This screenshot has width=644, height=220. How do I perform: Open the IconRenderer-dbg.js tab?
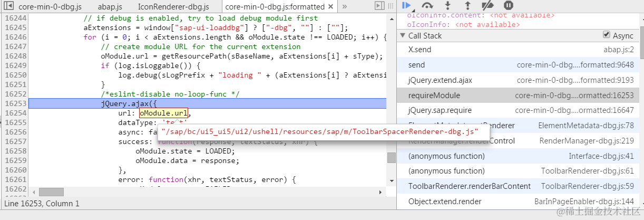click(173, 7)
